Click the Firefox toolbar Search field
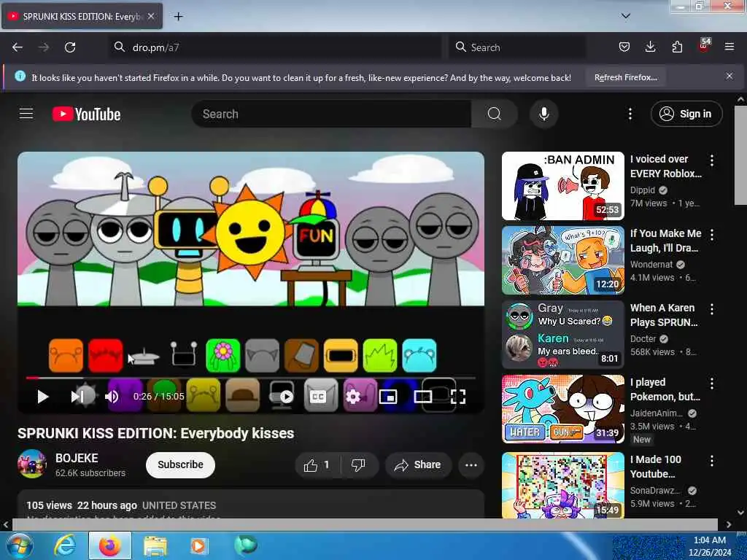Image resolution: width=747 pixels, height=560 pixels. (517, 47)
